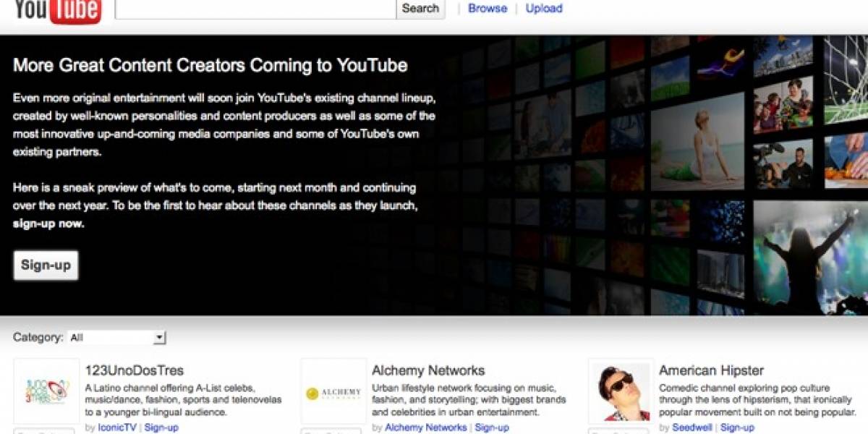The width and height of the screenshot is (868, 434).
Task: Click the banner heading about Content Creators
Action: [210, 66]
